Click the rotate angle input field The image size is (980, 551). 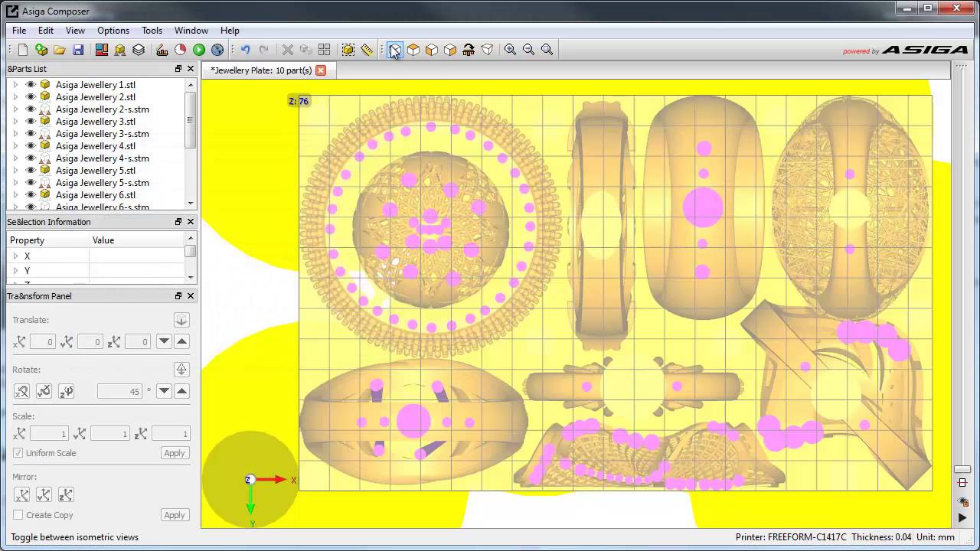point(120,391)
